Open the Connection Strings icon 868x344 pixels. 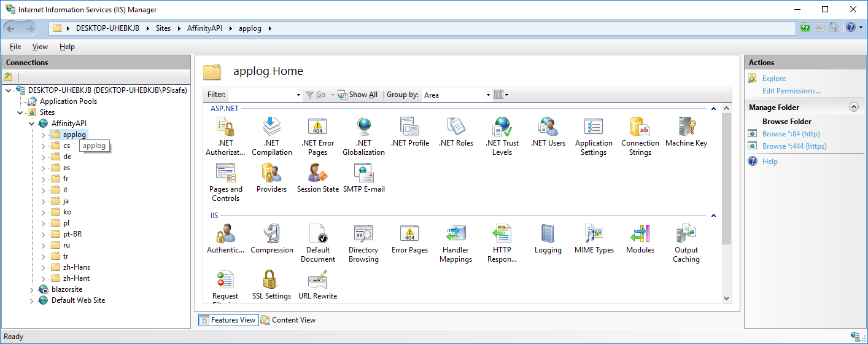pos(640,130)
